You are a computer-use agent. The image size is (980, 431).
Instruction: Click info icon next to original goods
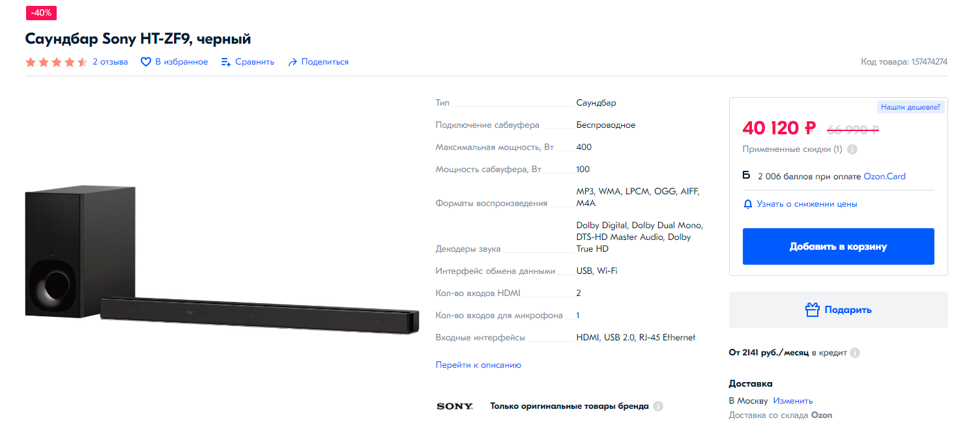[x=658, y=406]
